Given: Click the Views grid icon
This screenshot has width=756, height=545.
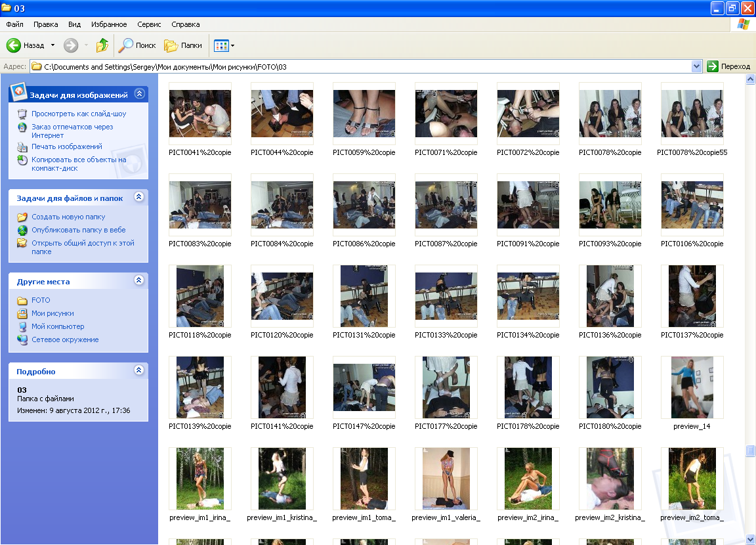Looking at the screenshot, I should [221, 46].
